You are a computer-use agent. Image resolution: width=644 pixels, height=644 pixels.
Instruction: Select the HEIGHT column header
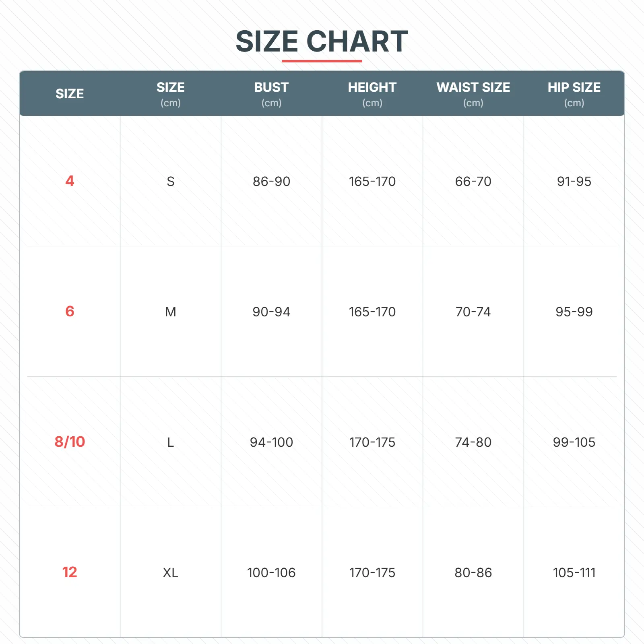(x=372, y=94)
